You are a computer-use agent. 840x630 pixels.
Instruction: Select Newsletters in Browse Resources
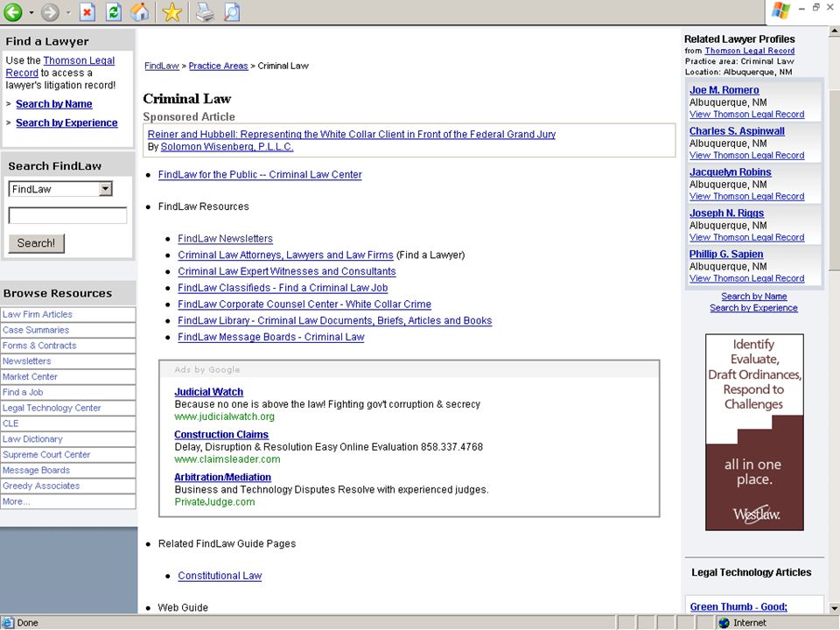(67, 361)
